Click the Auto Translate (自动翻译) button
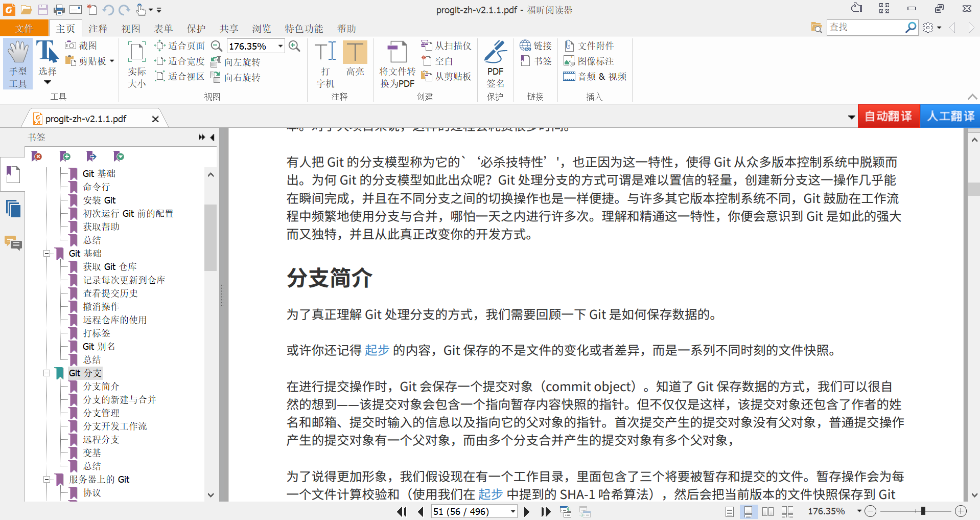The height and width of the screenshot is (520, 980). (889, 116)
